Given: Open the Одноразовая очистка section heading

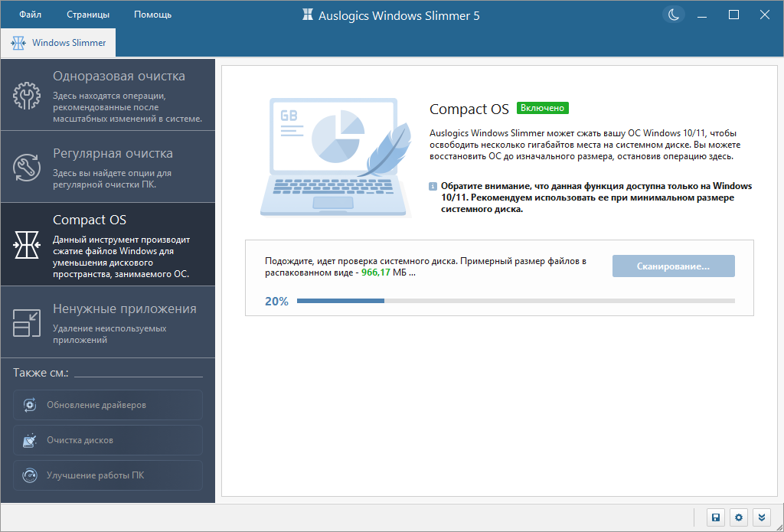Looking at the screenshot, I should click(x=119, y=76).
